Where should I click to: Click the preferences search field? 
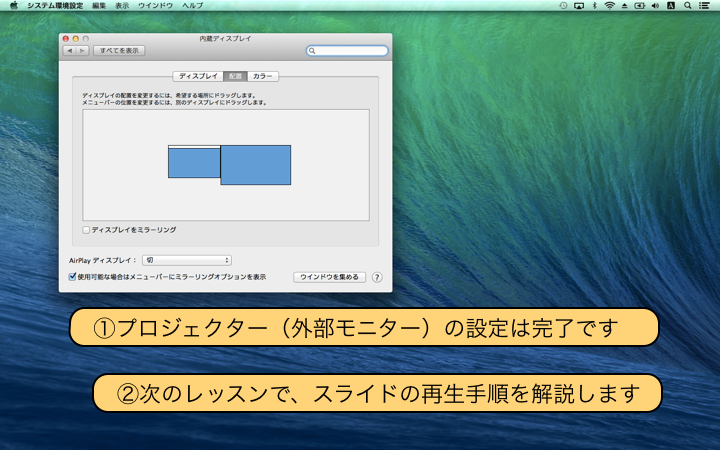coord(347,51)
